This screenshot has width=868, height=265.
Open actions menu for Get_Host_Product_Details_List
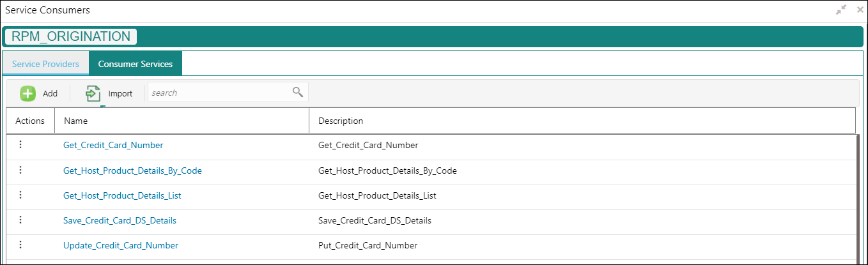20,195
